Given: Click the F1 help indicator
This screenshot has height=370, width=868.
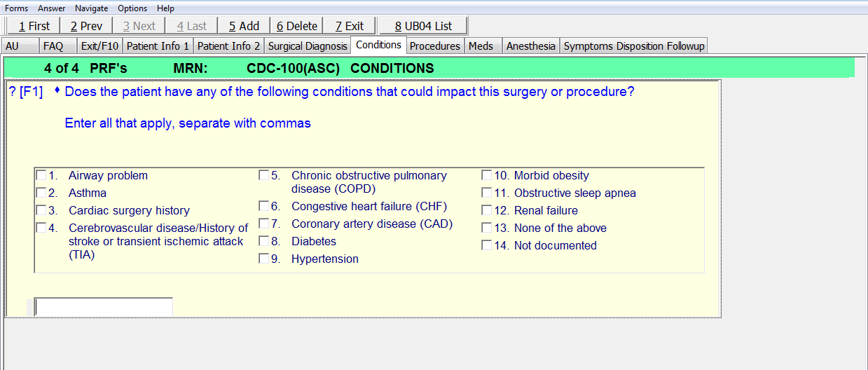Looking at the screenshot, I should pyautogui.click(x=31, y=92).
